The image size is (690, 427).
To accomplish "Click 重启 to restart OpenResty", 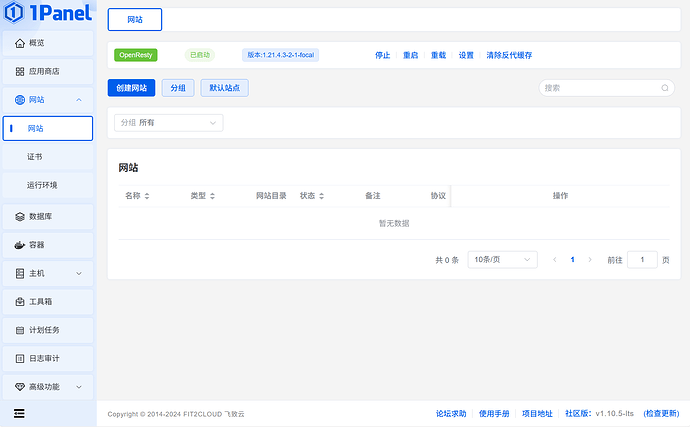I will click(x=410, y=55).
